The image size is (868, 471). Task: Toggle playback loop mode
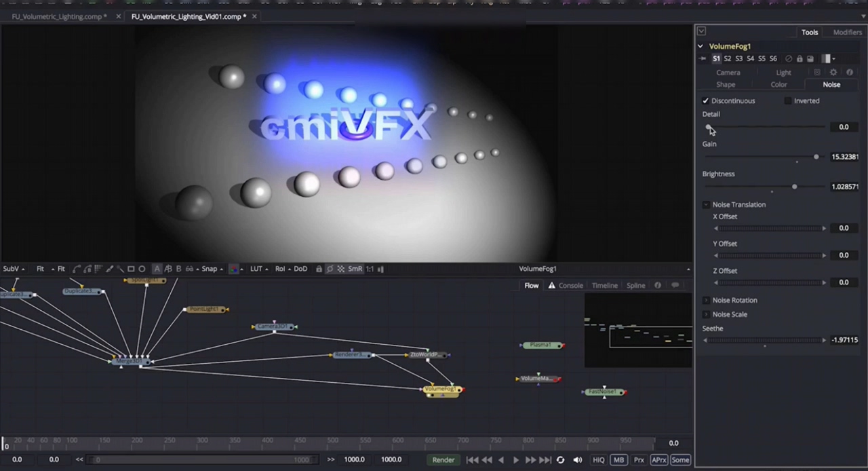561,460
